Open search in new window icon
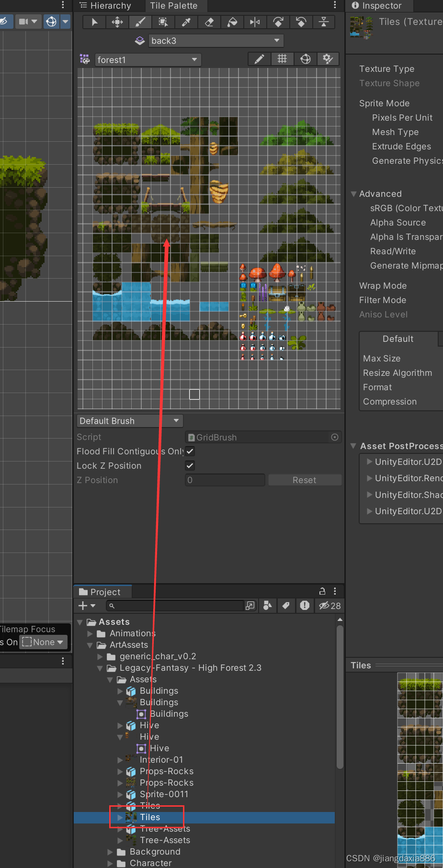This screenshot has width=443, height=868. click(250, 606)
